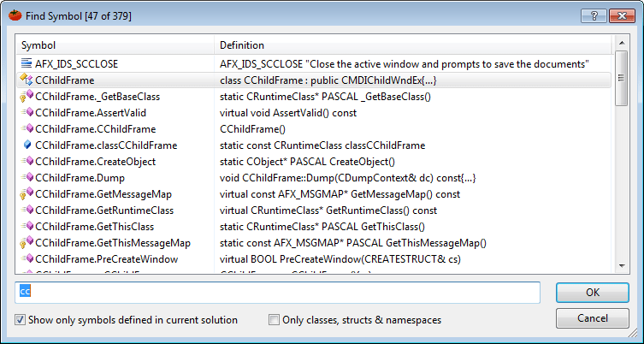
Task: Click the constructor icon beside CChildFrame.CChildFrame
Action: [x=27, y=128]
